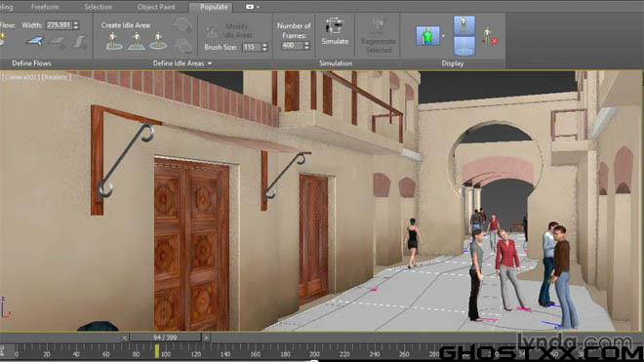
Task: Click lower grayed idle area shape icon
Action: [x=183, y=45]
